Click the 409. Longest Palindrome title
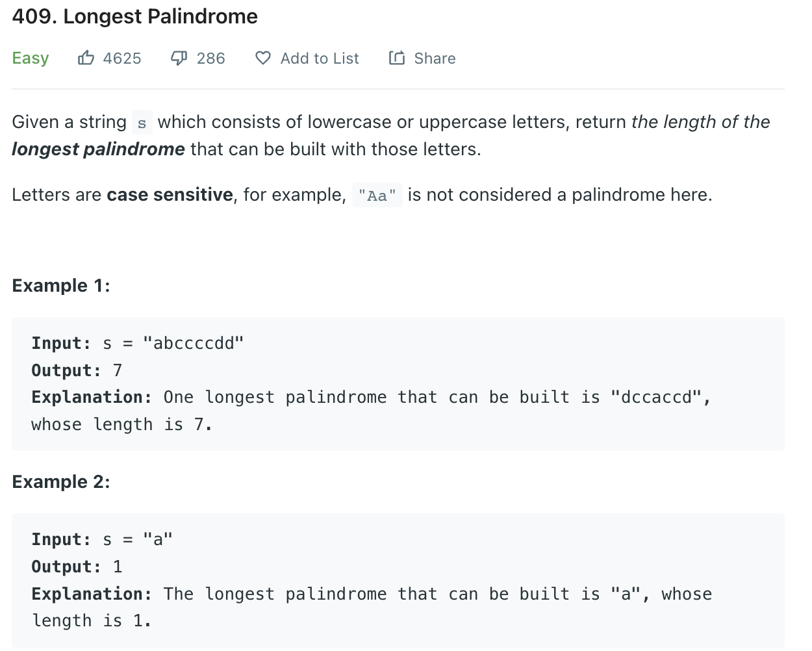Screen dimensions: 812x651 (x=135, y=16)
